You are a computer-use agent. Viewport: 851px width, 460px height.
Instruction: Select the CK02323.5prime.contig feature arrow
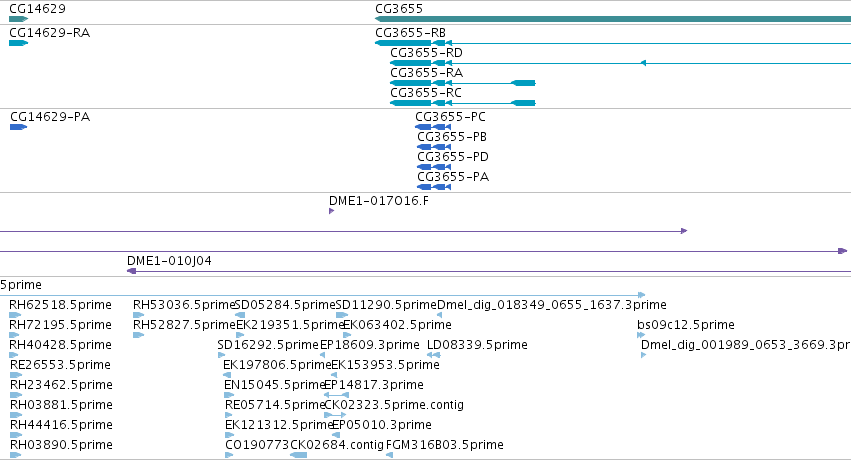click(335, 415)
